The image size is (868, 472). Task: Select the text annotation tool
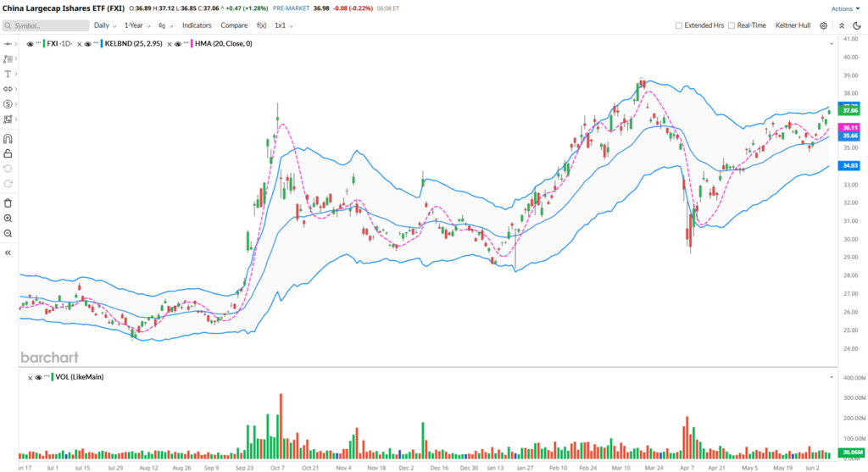(x=8, y=74)
